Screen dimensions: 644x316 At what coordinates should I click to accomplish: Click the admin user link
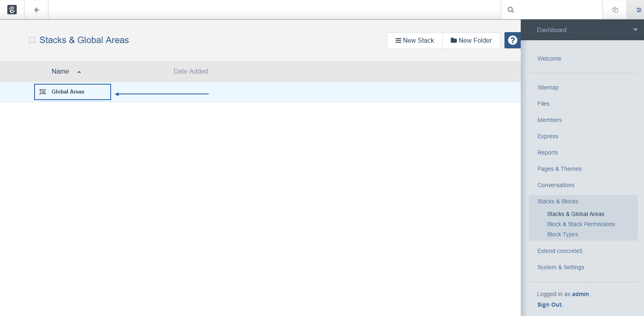pyautogui.click(x=580, y=294)
